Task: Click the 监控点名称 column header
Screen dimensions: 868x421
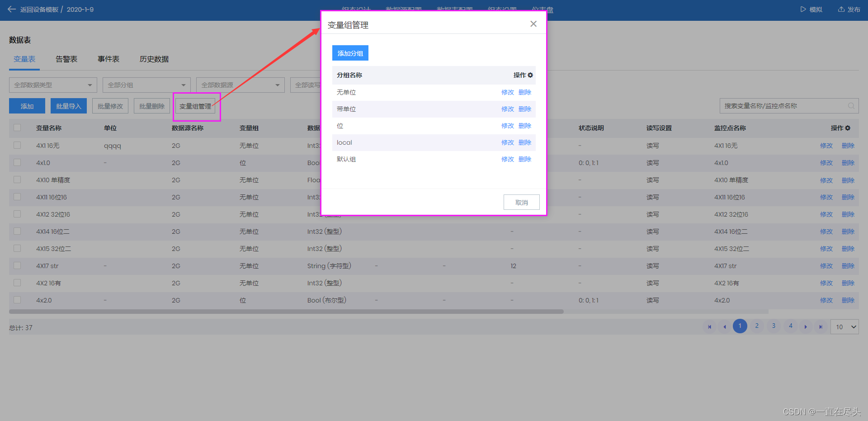Action: (x=730, y=128)
